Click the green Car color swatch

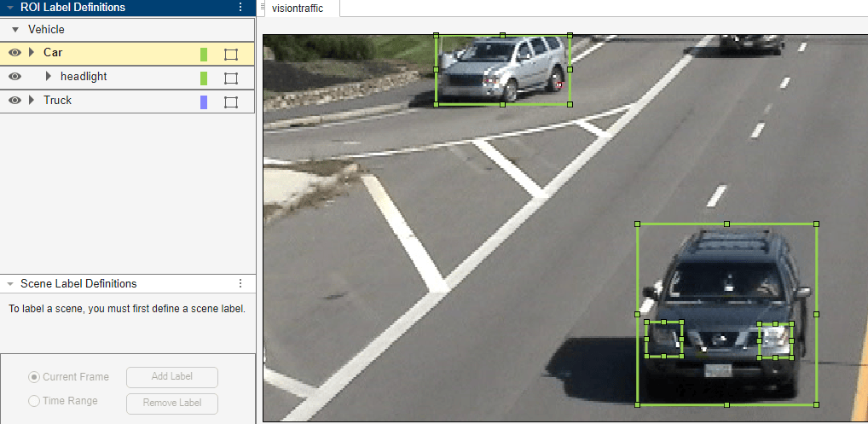(204, 55)
